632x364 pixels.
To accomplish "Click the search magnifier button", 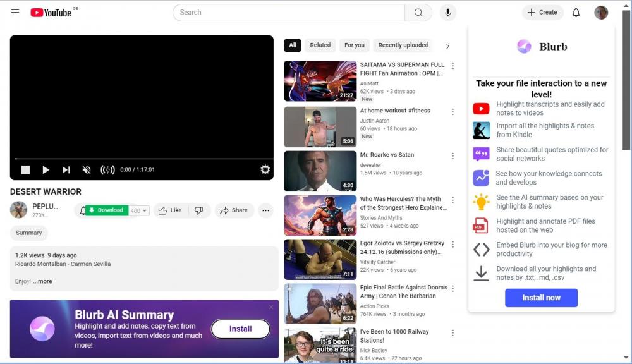I will (x=418, y=13).
